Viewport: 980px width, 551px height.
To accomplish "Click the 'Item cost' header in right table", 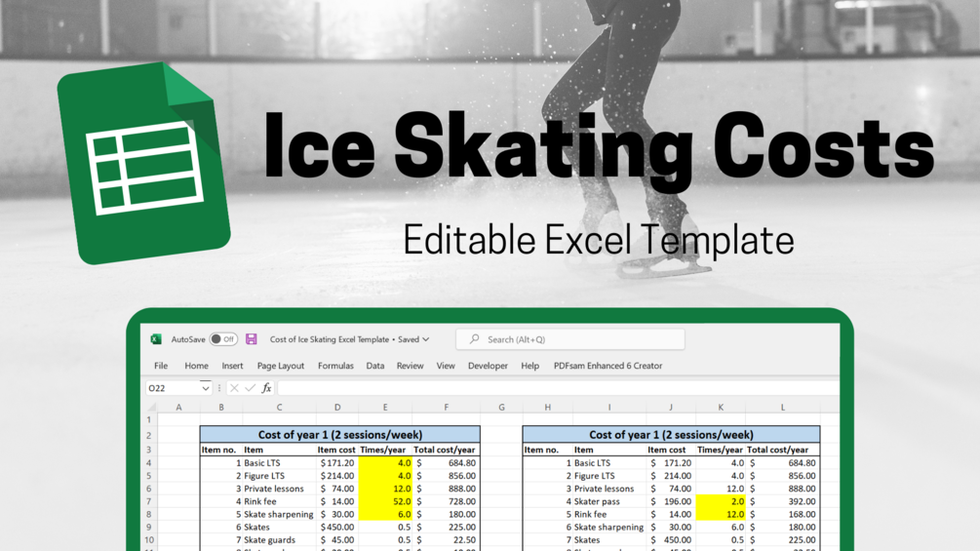I will 666,450.
